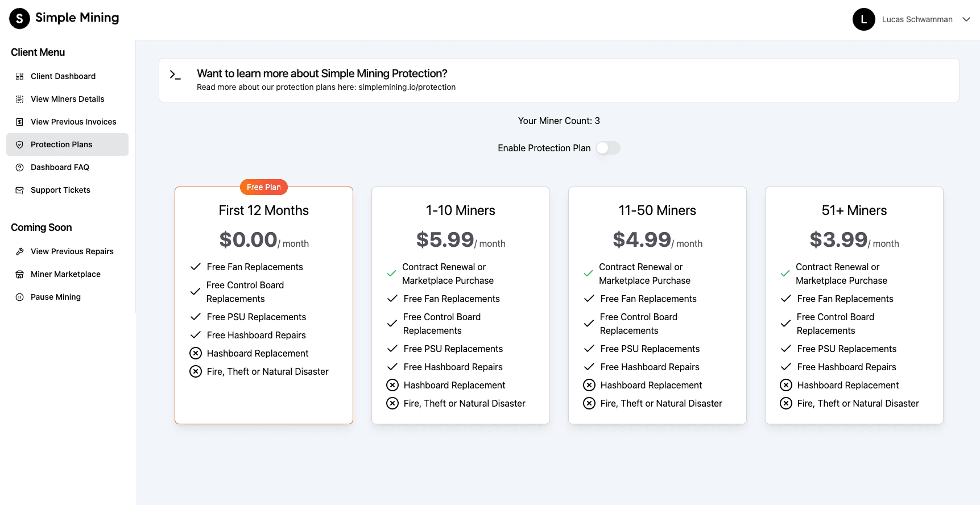Click X icon beside Fire, Theft in 1-10 Miners
Viewport: 980px width, 505px height.
pos(392,403)
